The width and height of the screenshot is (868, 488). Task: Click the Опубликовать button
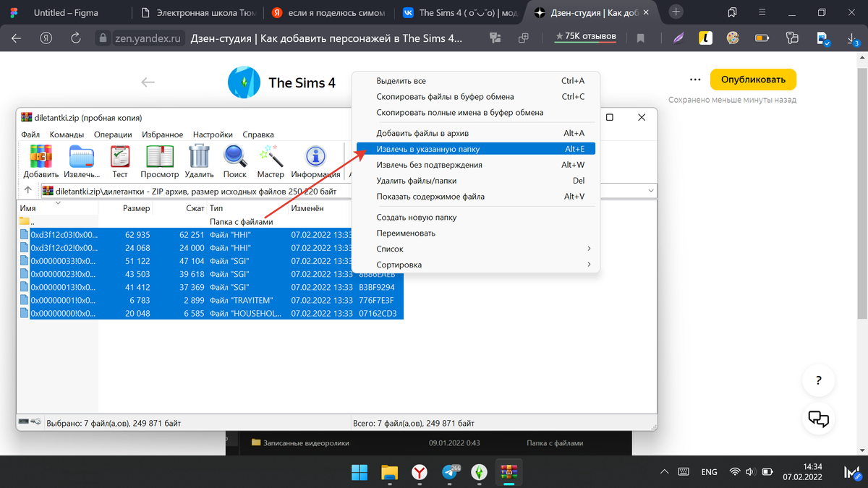pos(753,80)
